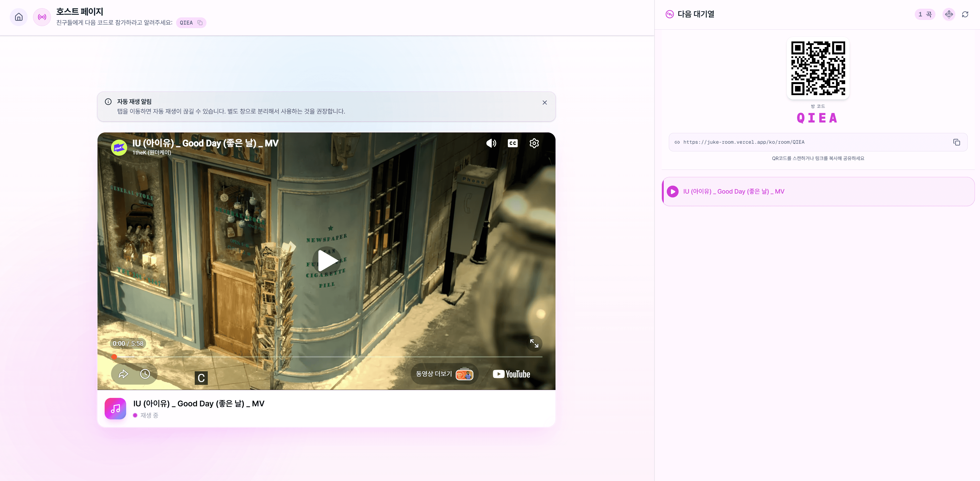The image size is (980, 481).
Task: Play the queued IU Good Day track
Action: coord(673,192)
